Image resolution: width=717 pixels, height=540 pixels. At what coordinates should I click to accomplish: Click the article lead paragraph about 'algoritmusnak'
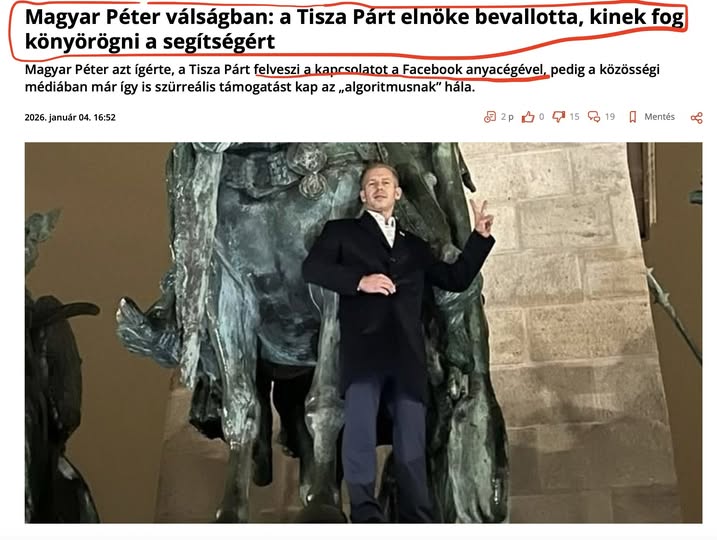[342, 78]
